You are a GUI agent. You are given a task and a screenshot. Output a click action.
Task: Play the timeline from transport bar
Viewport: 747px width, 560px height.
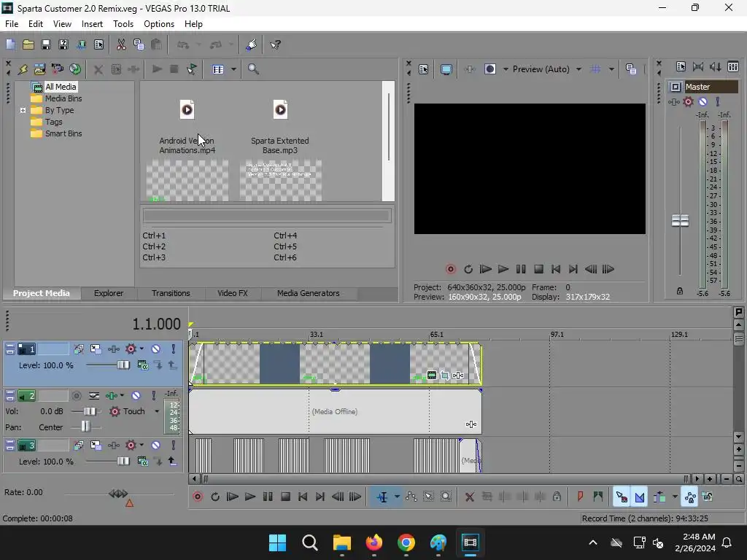(x=250, y=497)
